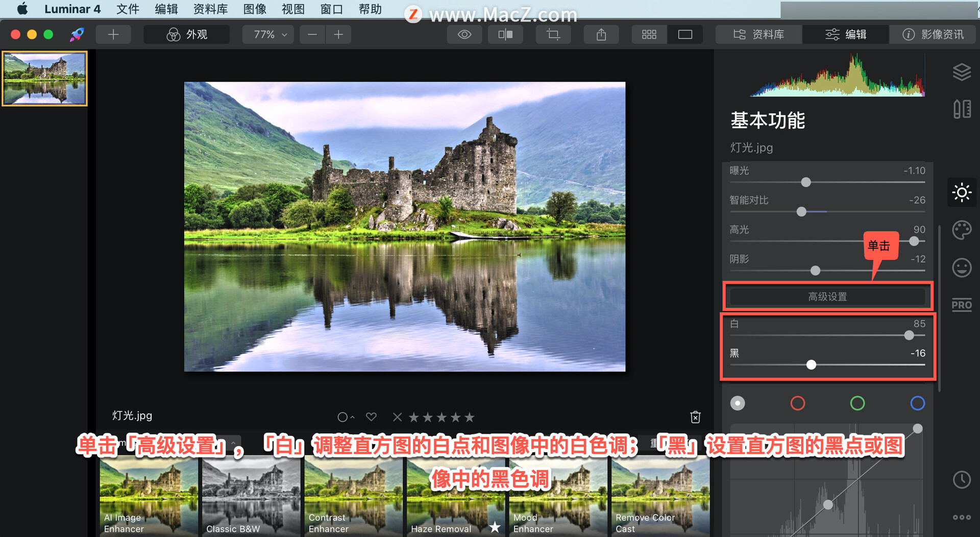This screenshot has height=537, width=980.
Task: Select the Crop tool in the toolbar
Action: click(x=553, y=34)
